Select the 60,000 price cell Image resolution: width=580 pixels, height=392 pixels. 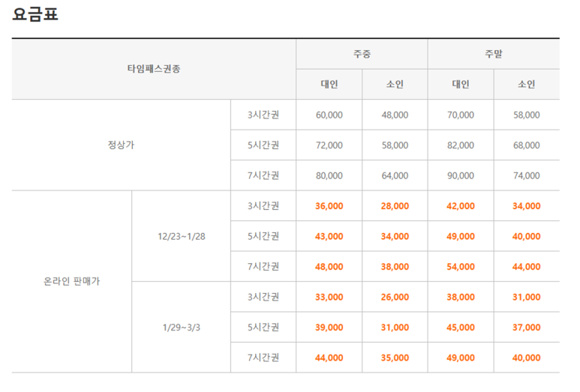(x=329, y=115)
